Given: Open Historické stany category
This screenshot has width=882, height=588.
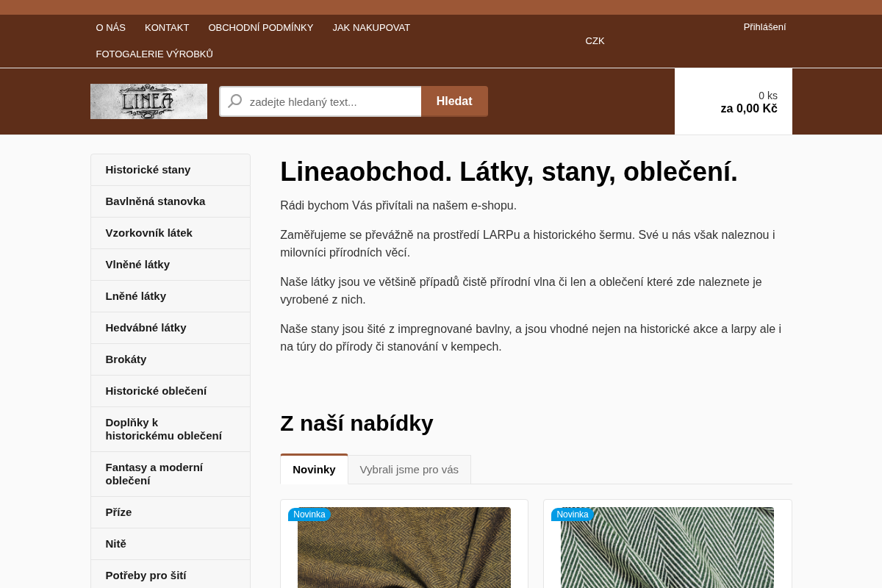Looking at the screenshot, I should [171, 170].
